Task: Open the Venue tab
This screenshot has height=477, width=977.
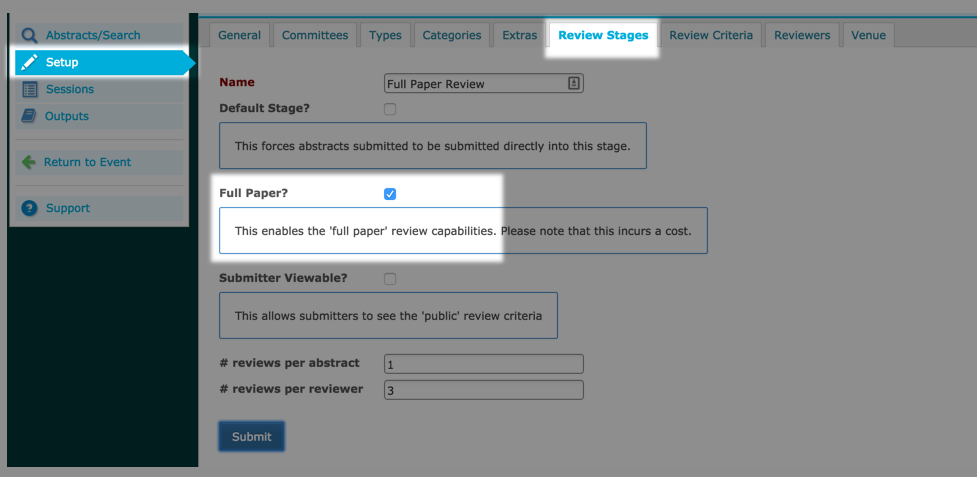Action: coord(869,35)
